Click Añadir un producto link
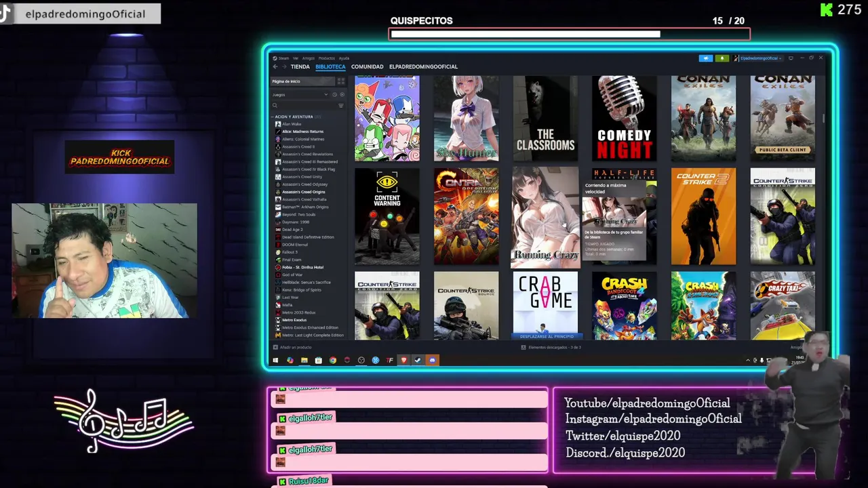868x488 pixels. pyautogui.click(x=292, y=347)
